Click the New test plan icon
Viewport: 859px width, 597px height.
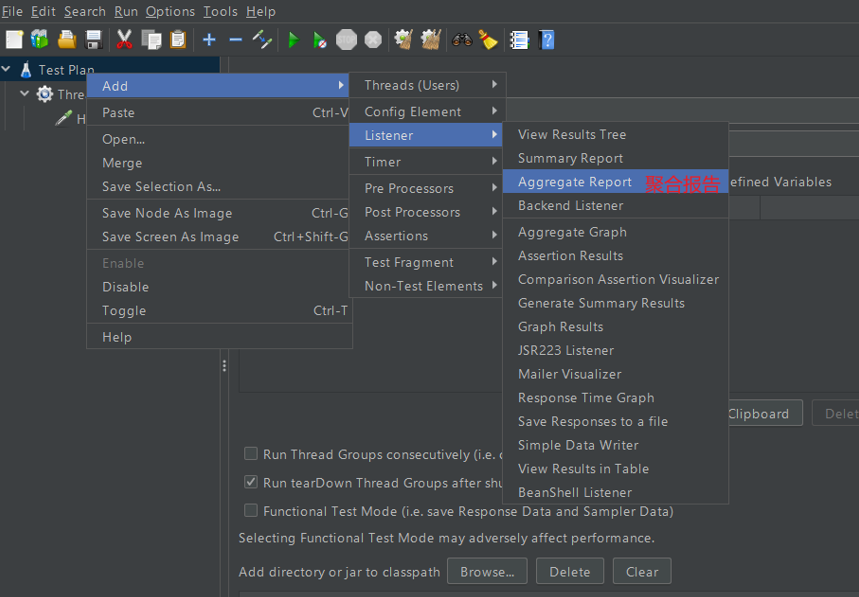14,40
